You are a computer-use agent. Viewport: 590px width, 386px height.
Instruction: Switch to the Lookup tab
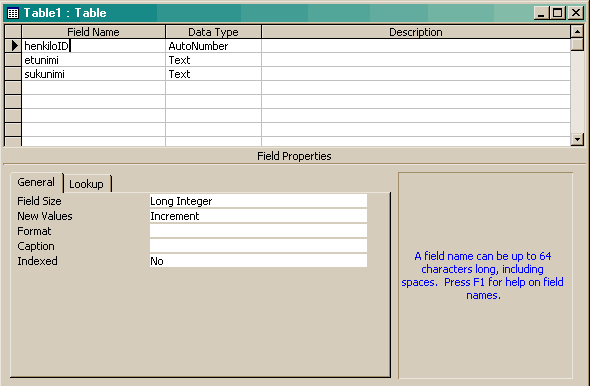tap(87, 184)
